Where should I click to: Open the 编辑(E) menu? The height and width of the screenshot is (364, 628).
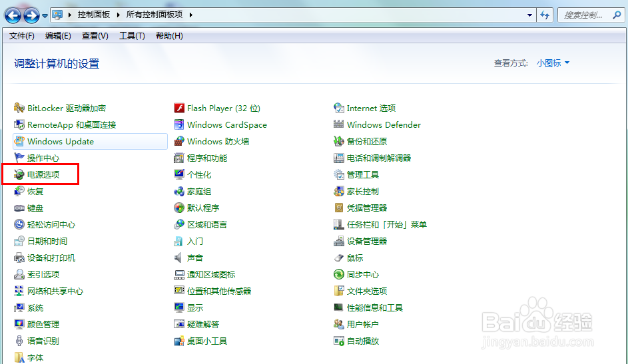[58, 36]
